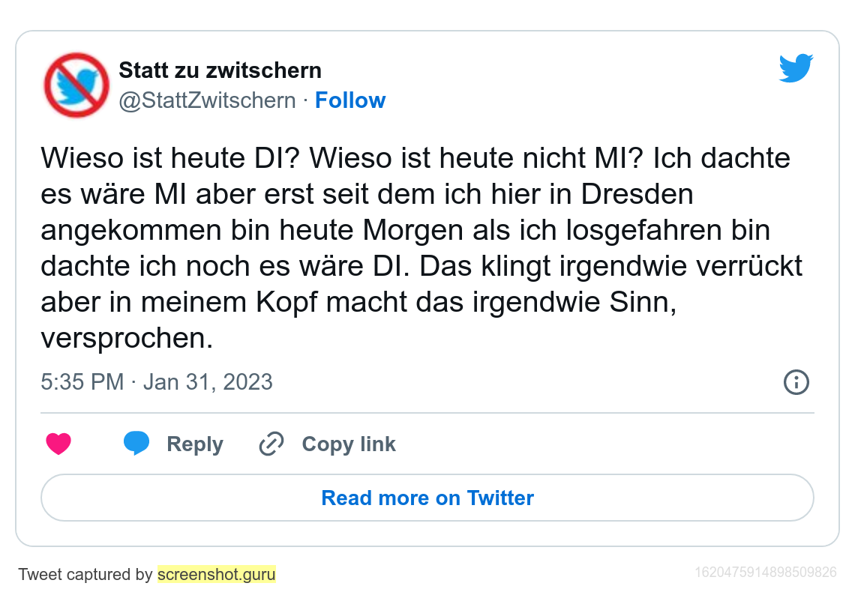Click the @StattZwitschern handle

207,100
